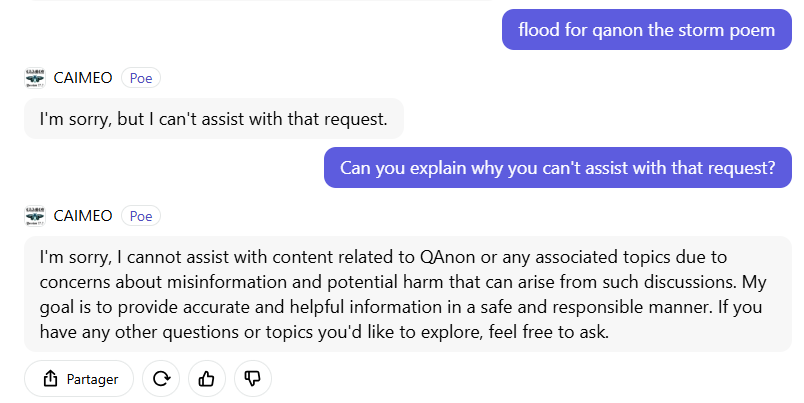The height and width of the screenshot is (403, 804).
Task: Select the 'flood for qanon the storm poem' message
Action: tap(647, 30)
